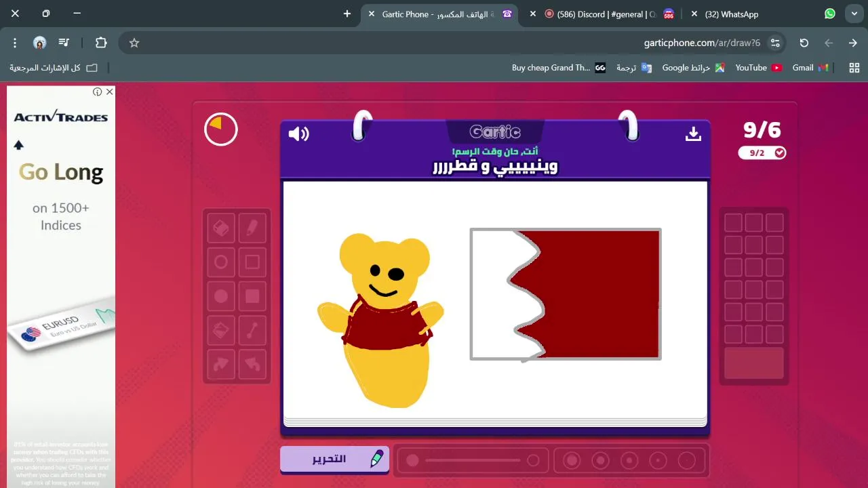Click the Gartic logo on the notepad
This screenshot has width=868, height=488.
495,131
